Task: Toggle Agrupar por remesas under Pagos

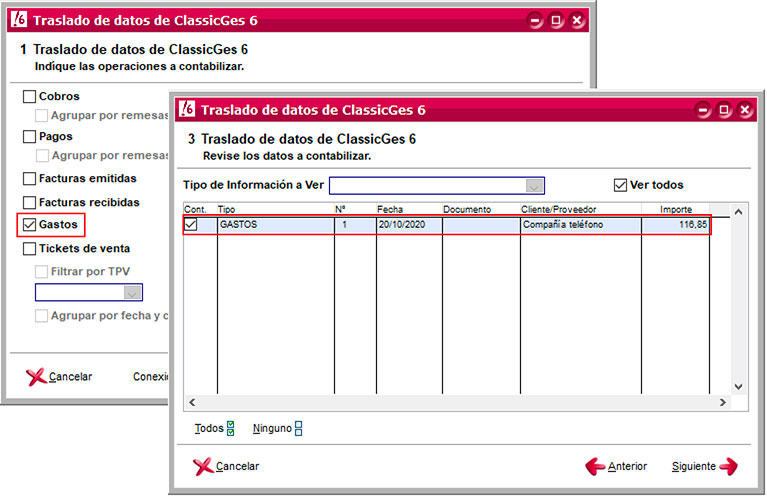Action: pyautogui.click(x=42, y=156)
